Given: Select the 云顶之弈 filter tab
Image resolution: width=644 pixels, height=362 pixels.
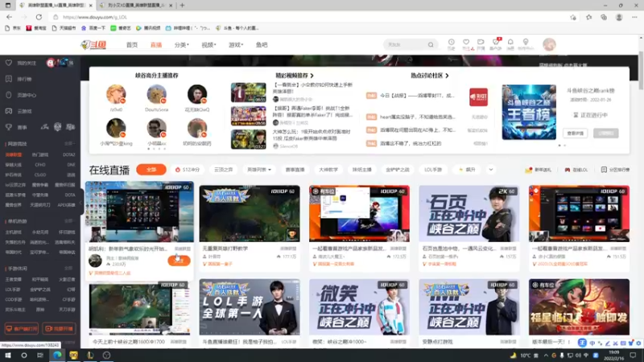Looking at the screenshot, I should [x=224, y=170].
